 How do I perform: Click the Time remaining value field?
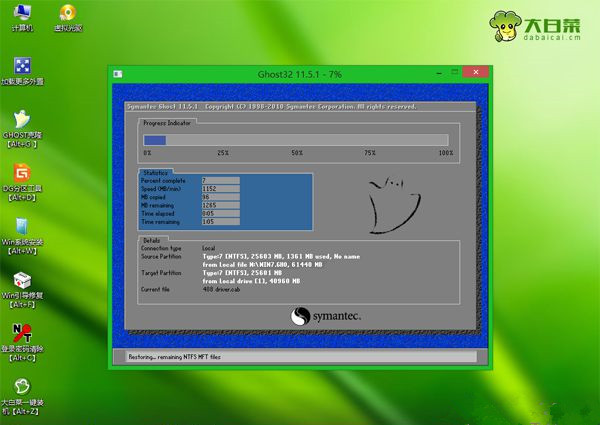click(x=220, y=221)
